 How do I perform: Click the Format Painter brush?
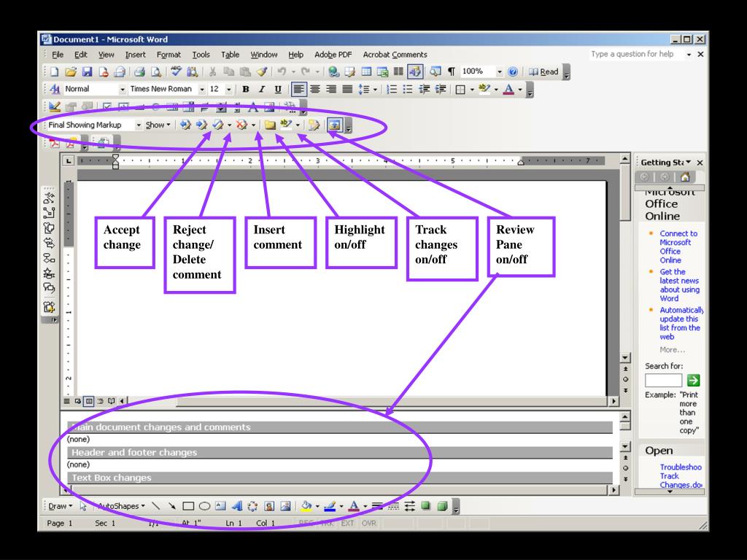tap(262, 72)
